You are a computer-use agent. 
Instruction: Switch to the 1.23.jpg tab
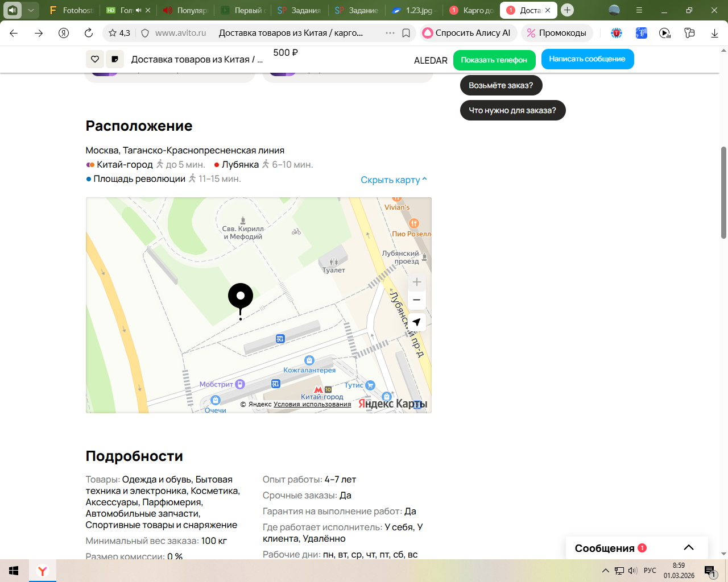coord(413,10)
